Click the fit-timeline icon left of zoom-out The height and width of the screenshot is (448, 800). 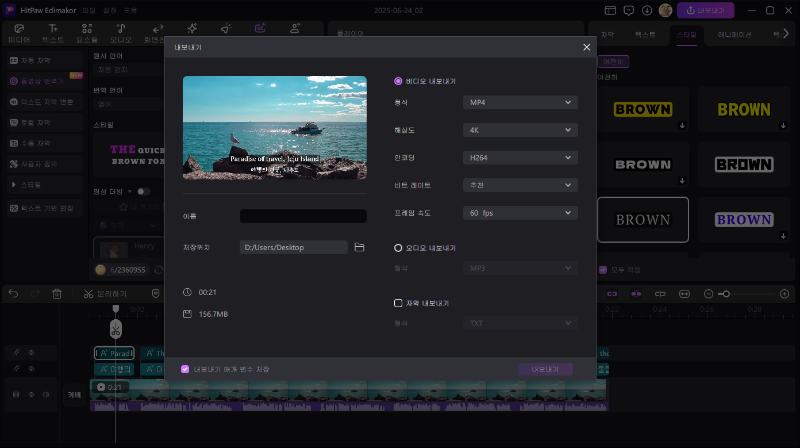(684, 294)
